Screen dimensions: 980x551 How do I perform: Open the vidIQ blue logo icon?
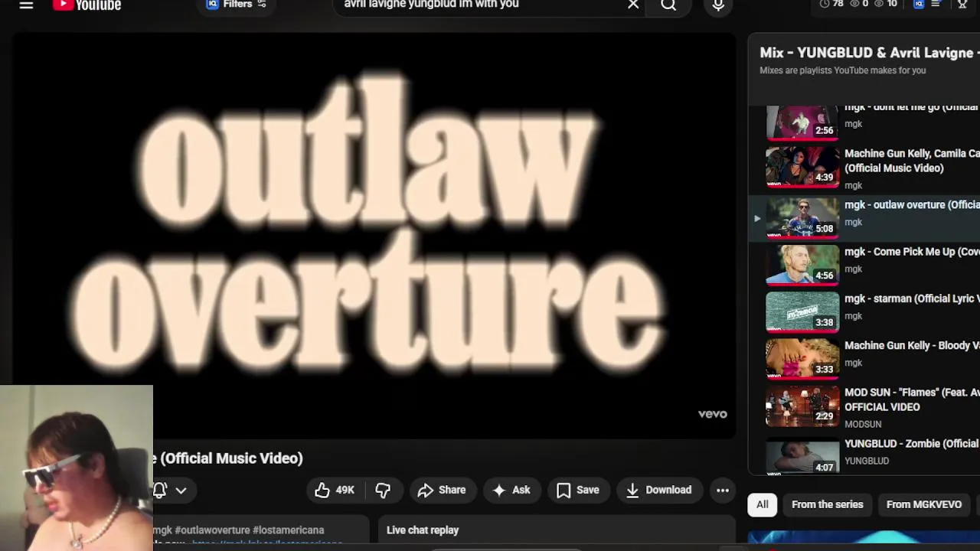pos(919,5)
